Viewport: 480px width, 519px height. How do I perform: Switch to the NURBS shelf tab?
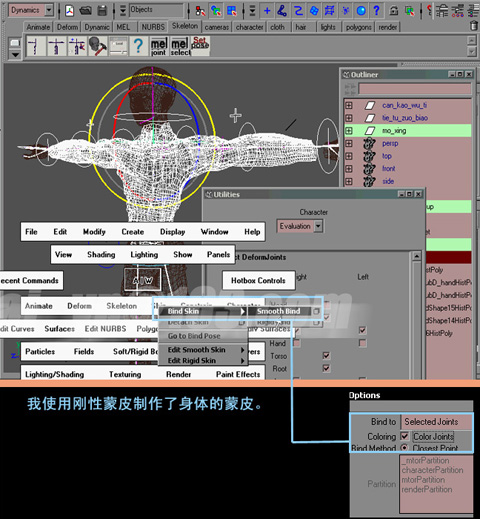pyautogui.click(x=153, y=27)
